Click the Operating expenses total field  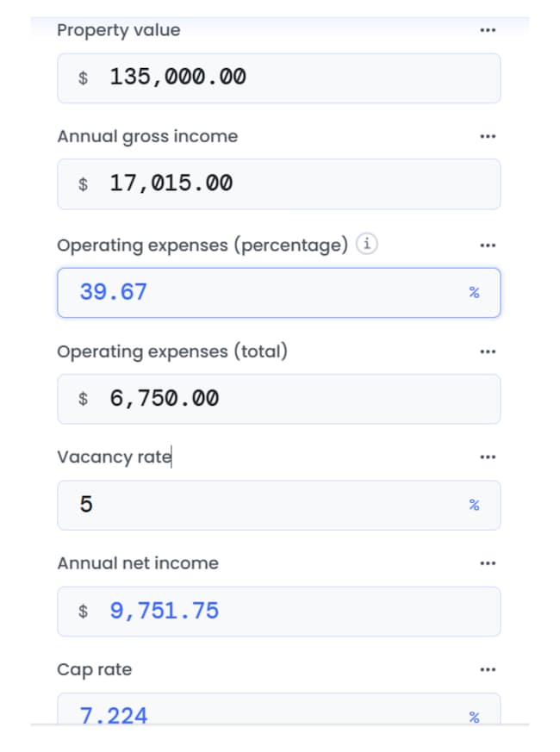(278, 399)
